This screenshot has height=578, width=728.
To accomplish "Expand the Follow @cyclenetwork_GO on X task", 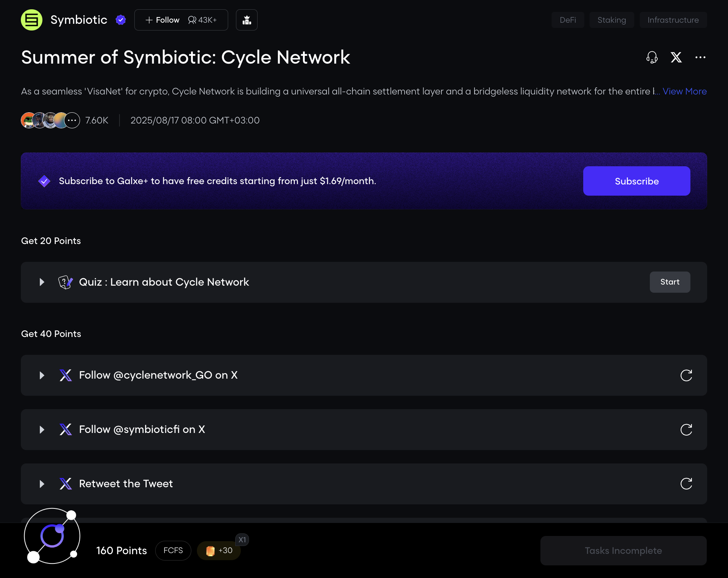I will coord(42,375).
